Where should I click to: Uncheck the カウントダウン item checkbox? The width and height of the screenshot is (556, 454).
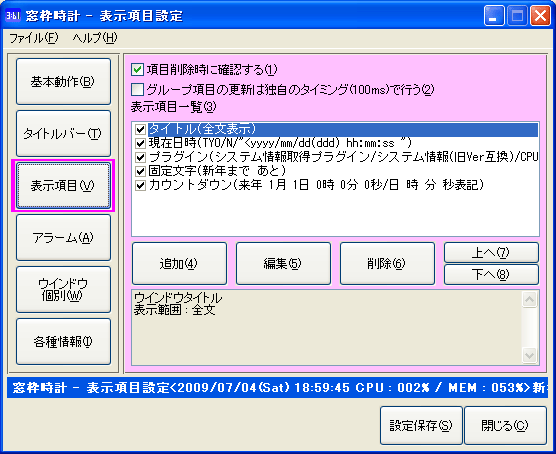(140, 185)
